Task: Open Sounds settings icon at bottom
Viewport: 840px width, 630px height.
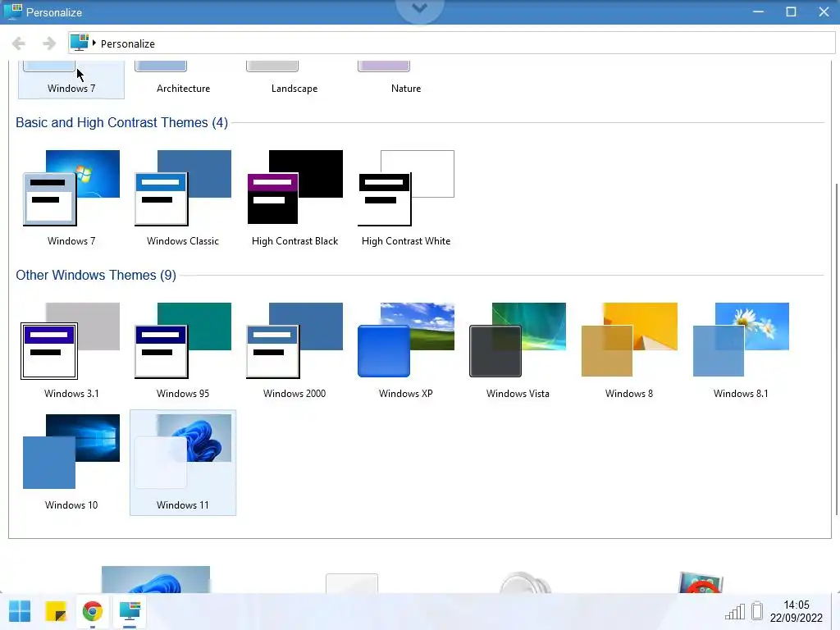Action: tap(525, 582)
